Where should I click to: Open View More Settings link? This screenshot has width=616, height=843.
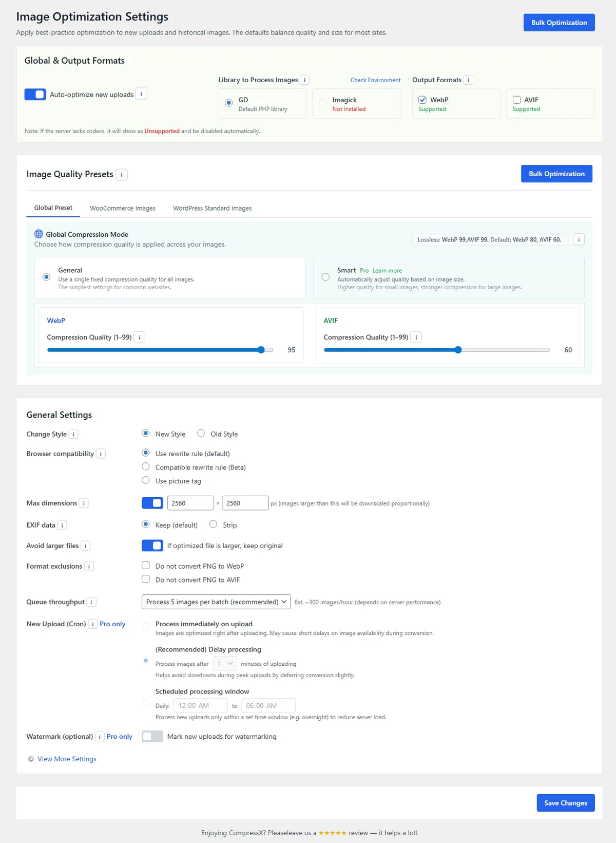(x=67, y=759)
